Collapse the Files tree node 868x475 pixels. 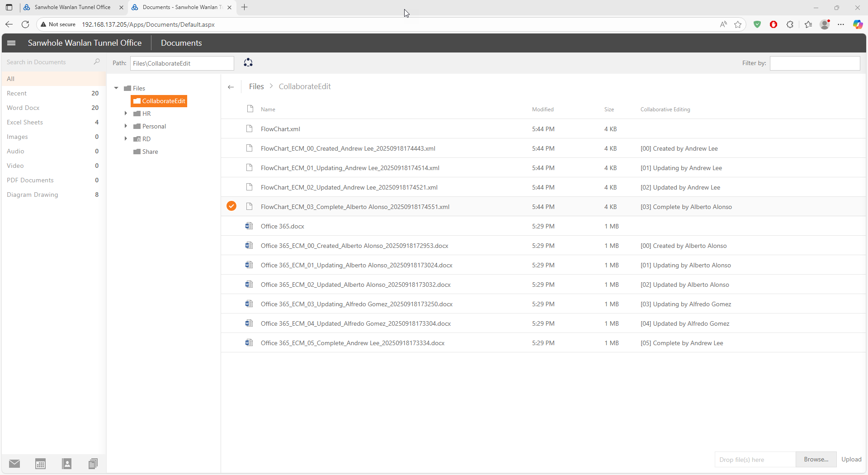(116, 88)
